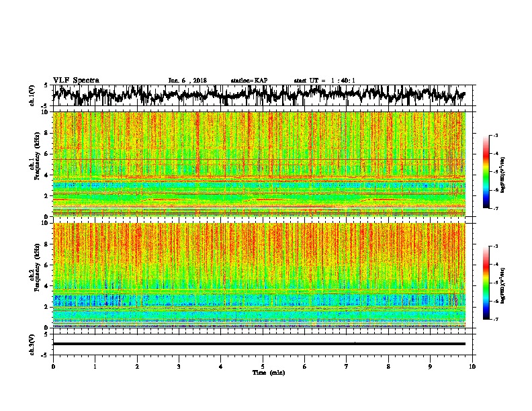Select the "start UT = 1:40:1" header text

[x=324, y=81]
